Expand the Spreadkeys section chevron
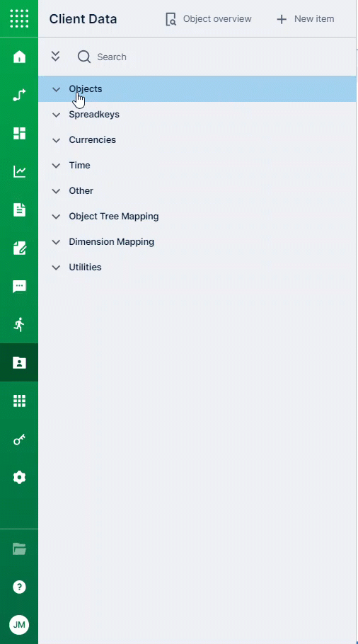 (56, 115)
